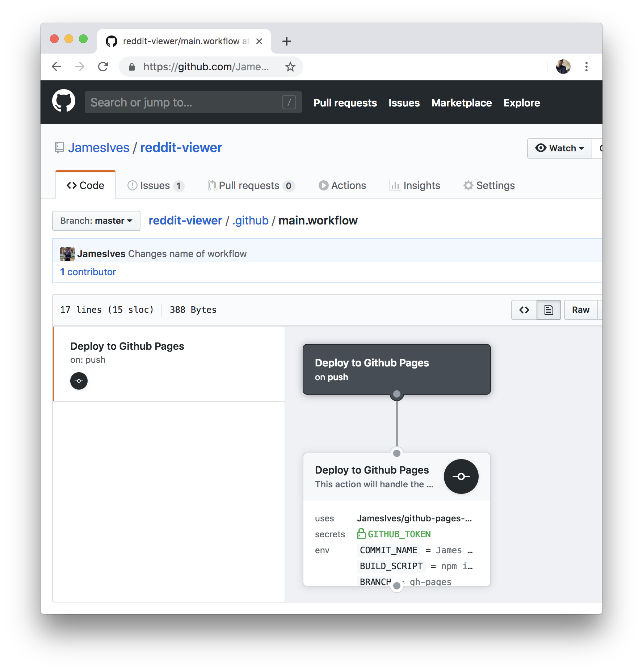
Task: Open the repository Pull requests tab
Action: point(251,186)
